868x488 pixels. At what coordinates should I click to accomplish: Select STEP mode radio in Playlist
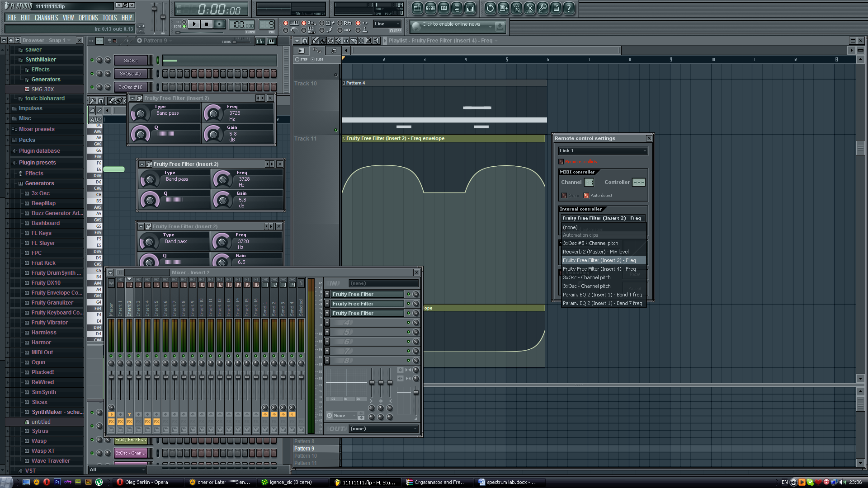297,59
